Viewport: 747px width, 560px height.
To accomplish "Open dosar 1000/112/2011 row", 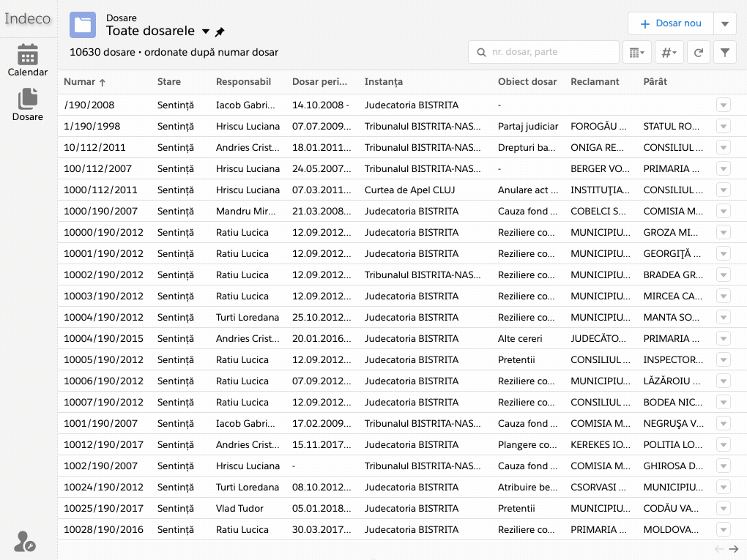I will coord(100,190).
